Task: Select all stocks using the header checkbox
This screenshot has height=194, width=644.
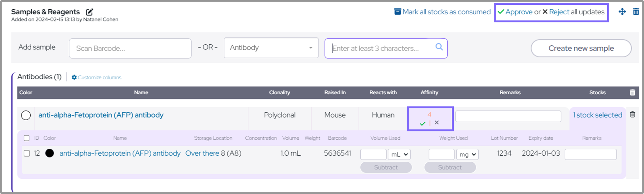Action: click(x=27, y=138)
